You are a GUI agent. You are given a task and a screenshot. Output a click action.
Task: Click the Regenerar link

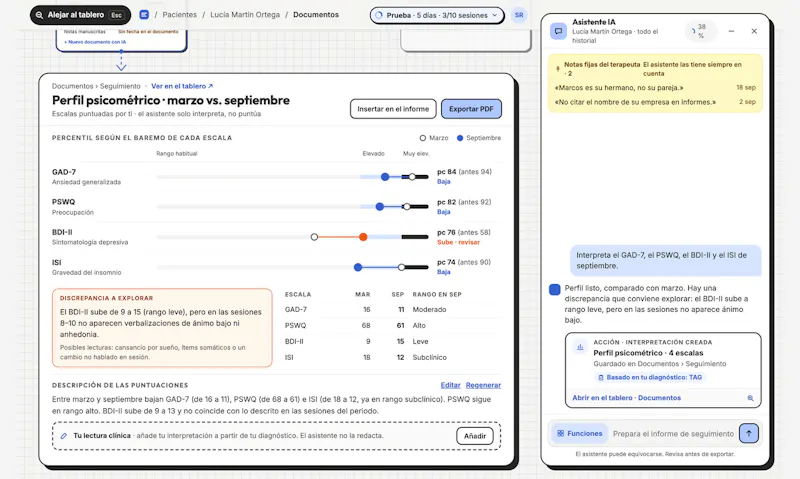(x=483, y=385)
